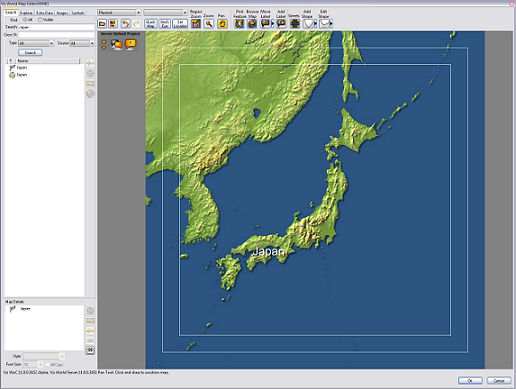Open the Source dropdown
This screenshot has width=516, height=389.
(x=82, y=43)
